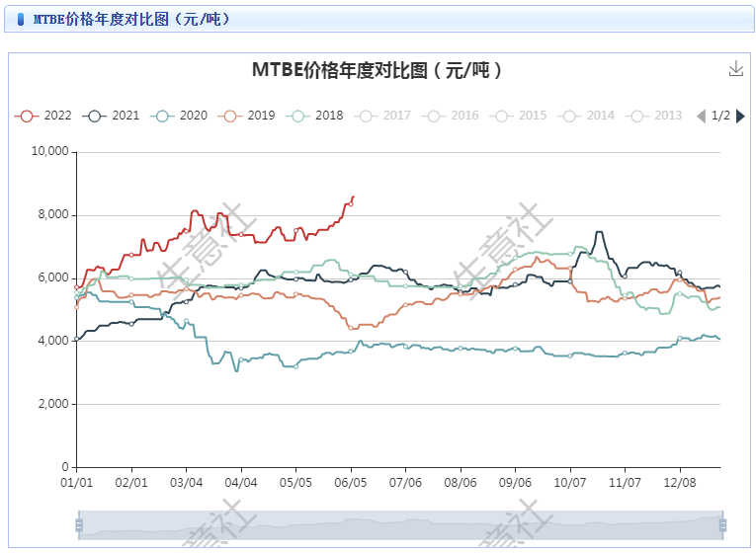Click the 8,000 y-axis label

(x=53, y=215)
